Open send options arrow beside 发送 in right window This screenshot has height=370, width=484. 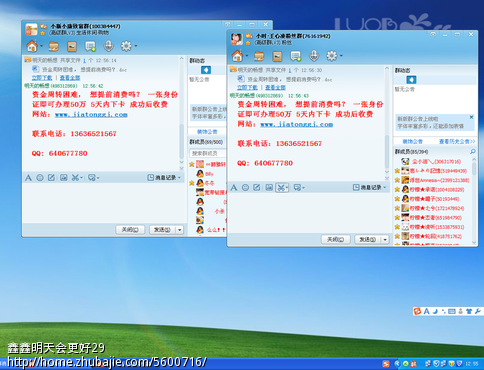[x=385, y=239]
